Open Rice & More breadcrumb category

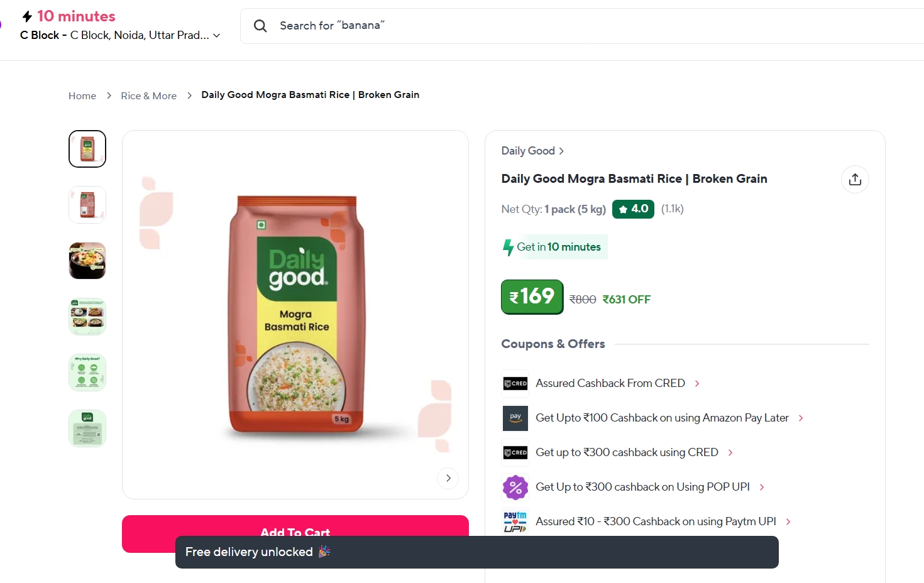coord(148,95)
